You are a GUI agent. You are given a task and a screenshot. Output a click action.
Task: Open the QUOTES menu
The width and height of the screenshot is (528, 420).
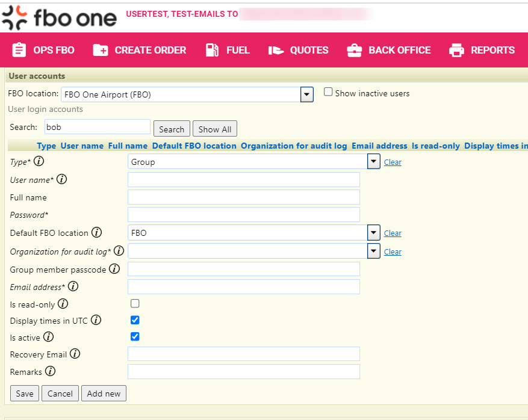tap(298, 50)
